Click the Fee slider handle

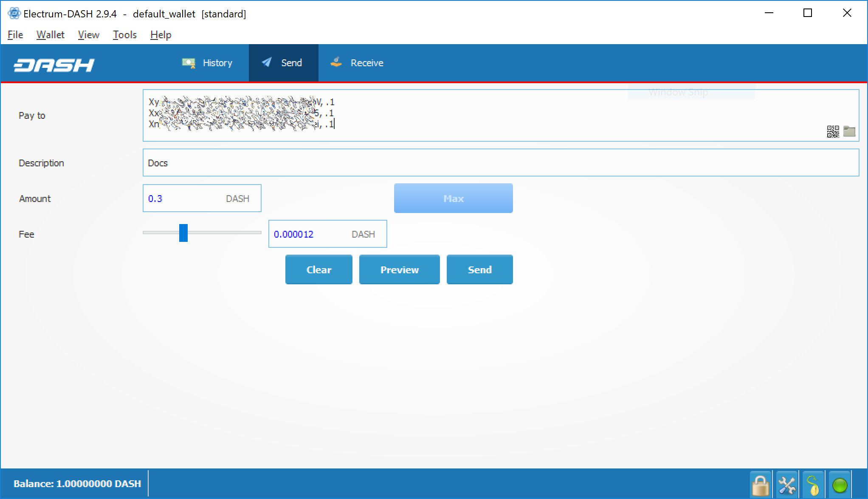tap(183, 233)
